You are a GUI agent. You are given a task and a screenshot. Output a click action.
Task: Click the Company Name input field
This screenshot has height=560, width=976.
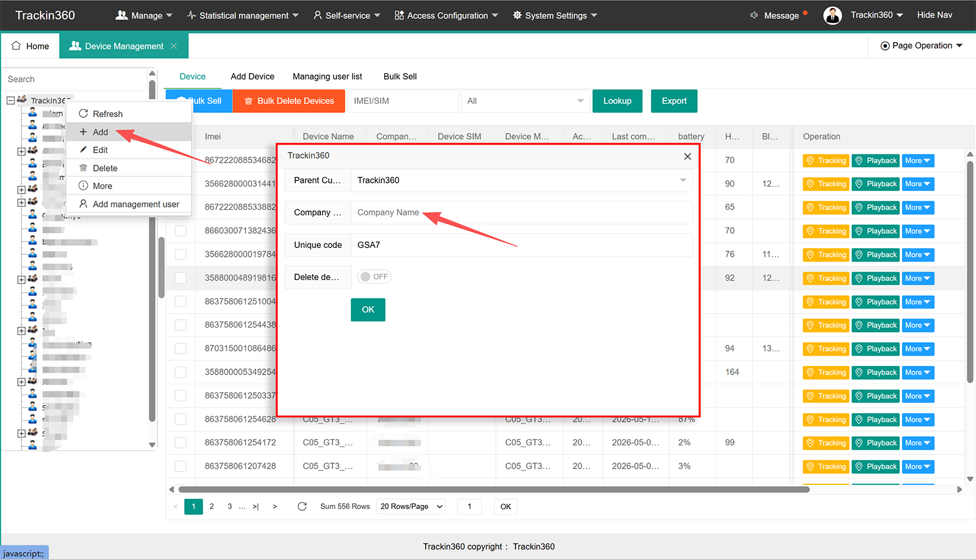(522, 212)
